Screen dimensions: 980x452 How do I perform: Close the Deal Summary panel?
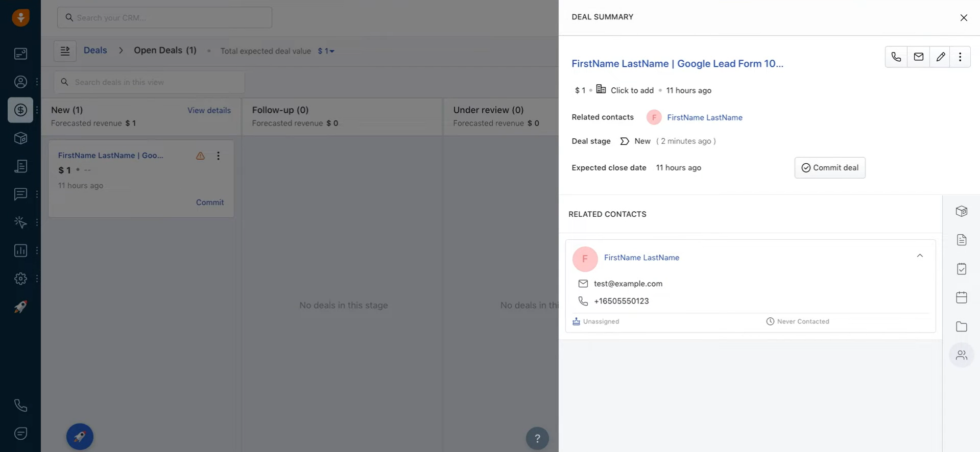tap(963, 17)
